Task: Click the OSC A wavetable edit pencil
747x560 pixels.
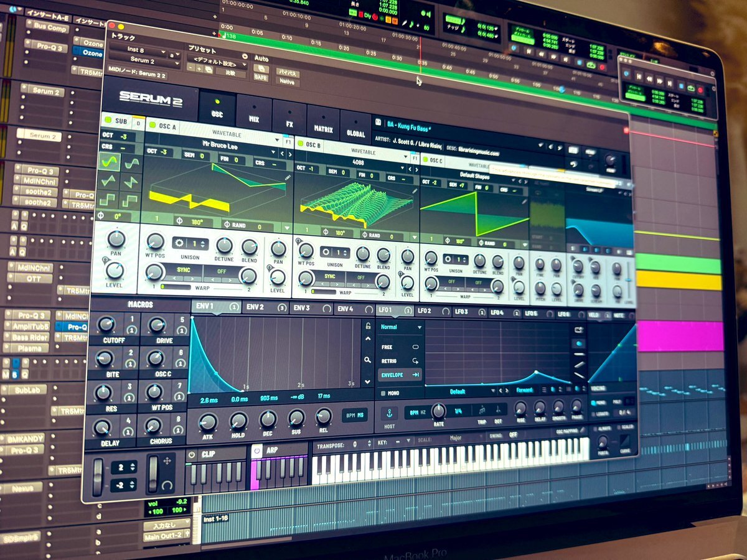Action: [288, 178]
